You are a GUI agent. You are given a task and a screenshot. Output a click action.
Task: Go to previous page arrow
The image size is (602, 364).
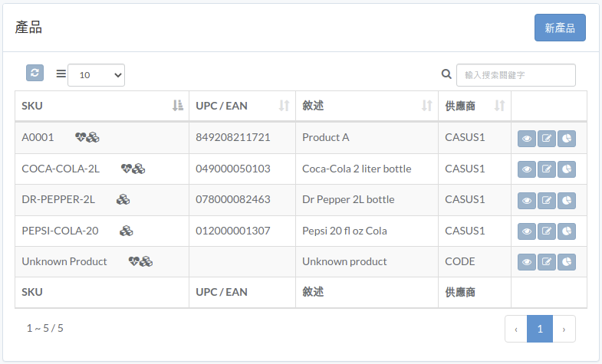click(516, 329)
